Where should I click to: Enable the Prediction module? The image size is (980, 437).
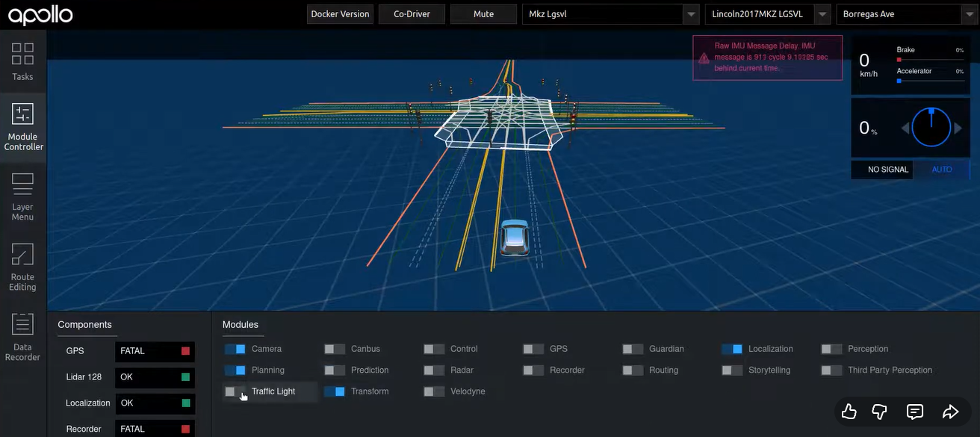(x=334, y=370)
